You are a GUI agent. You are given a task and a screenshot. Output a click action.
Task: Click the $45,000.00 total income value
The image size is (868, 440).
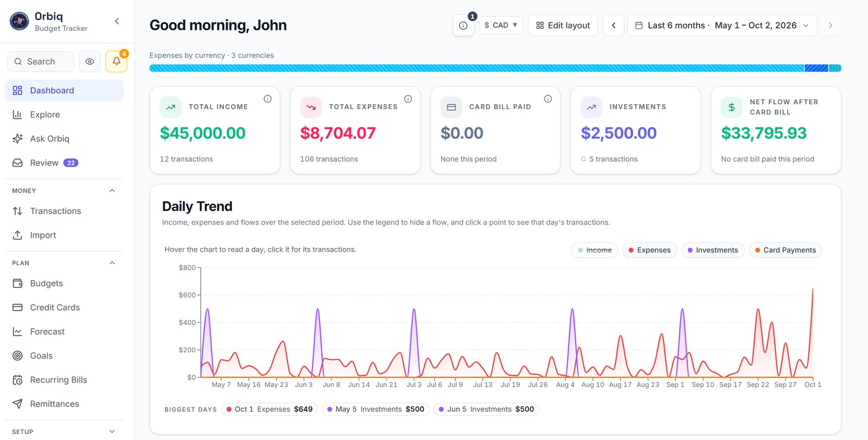(x=203, y=133)
